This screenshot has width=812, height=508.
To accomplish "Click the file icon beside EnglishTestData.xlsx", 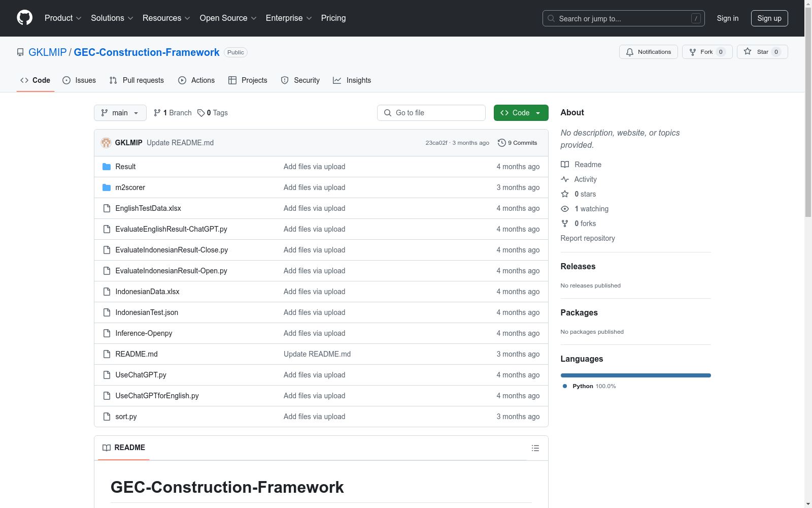I will click(x=107, y=208).
